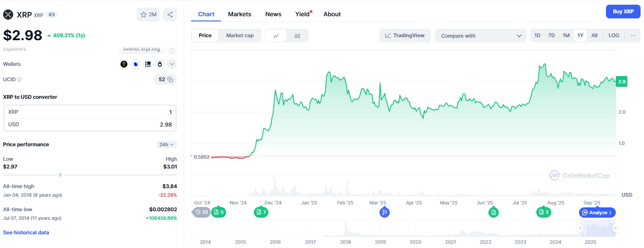Switch to line chart view
This screenshot has width=644, height=248.
click(x=276, y=35)
